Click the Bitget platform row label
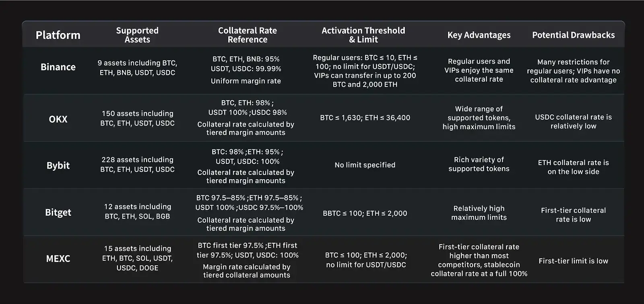 point(58,213)
